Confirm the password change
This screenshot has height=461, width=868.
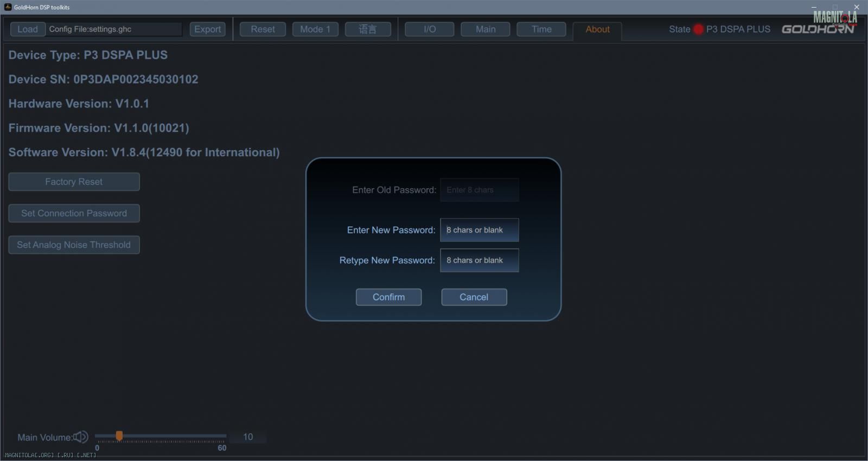[388, 297]
